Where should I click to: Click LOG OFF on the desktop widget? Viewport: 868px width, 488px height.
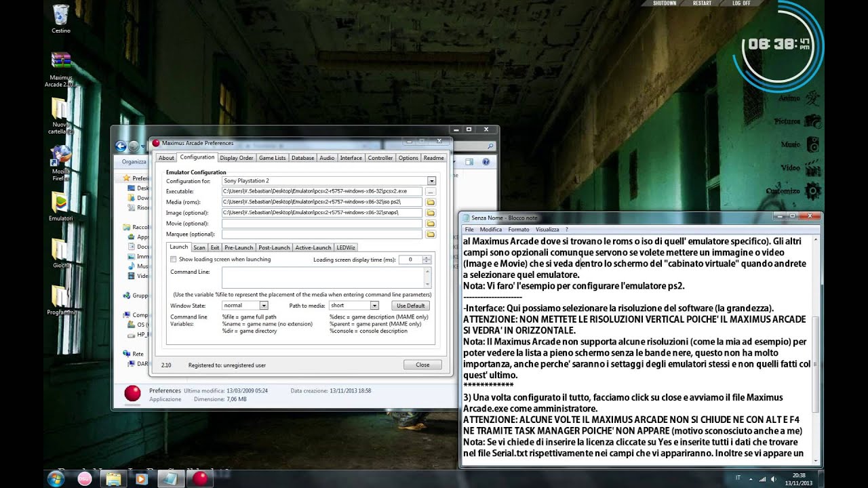tap(741, 3)
